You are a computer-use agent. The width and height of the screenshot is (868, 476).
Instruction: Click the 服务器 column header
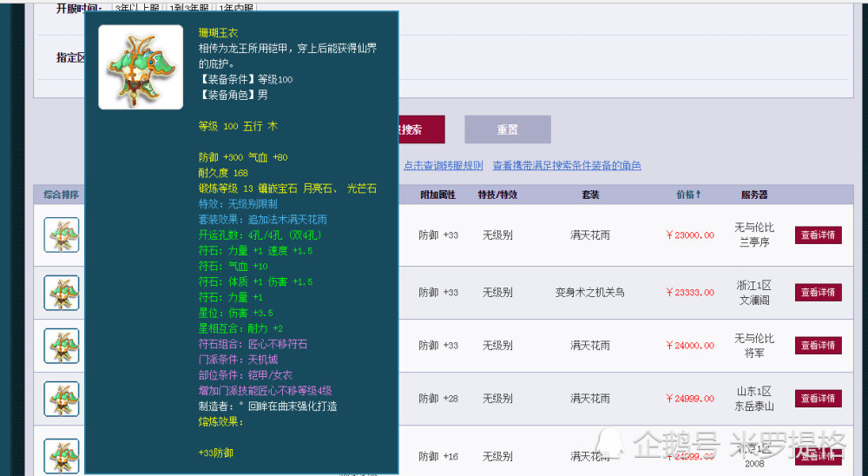click(x=754, y=195)
